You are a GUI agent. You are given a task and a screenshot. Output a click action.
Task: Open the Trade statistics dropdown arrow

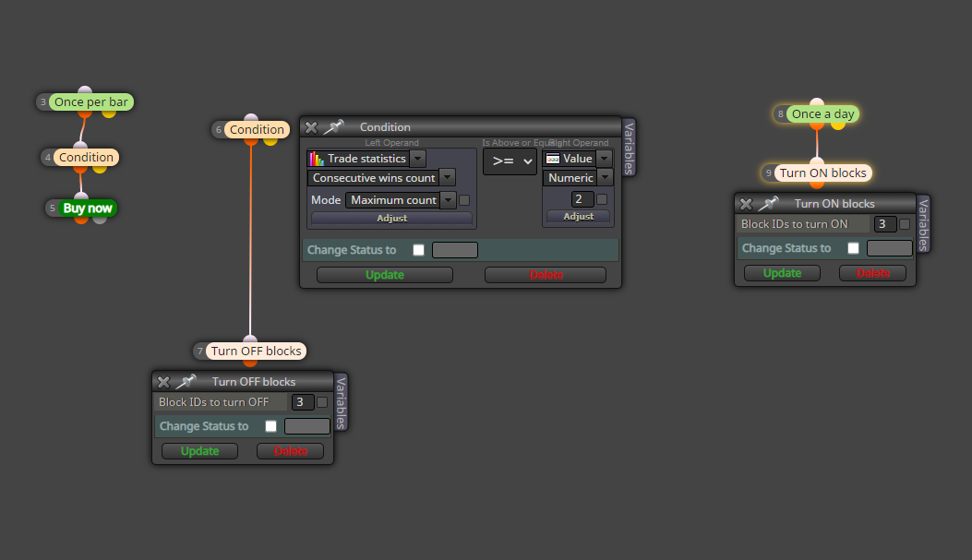coord(418,159)
